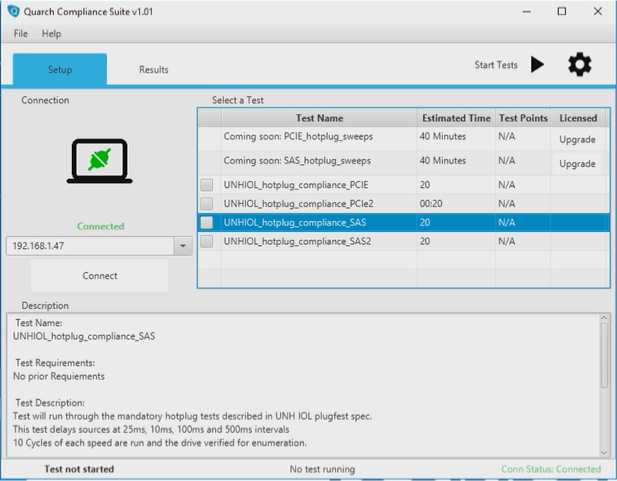Minimize the Quarch Compliance Suite window
The image size is (617, 481).
coord(526,11)
